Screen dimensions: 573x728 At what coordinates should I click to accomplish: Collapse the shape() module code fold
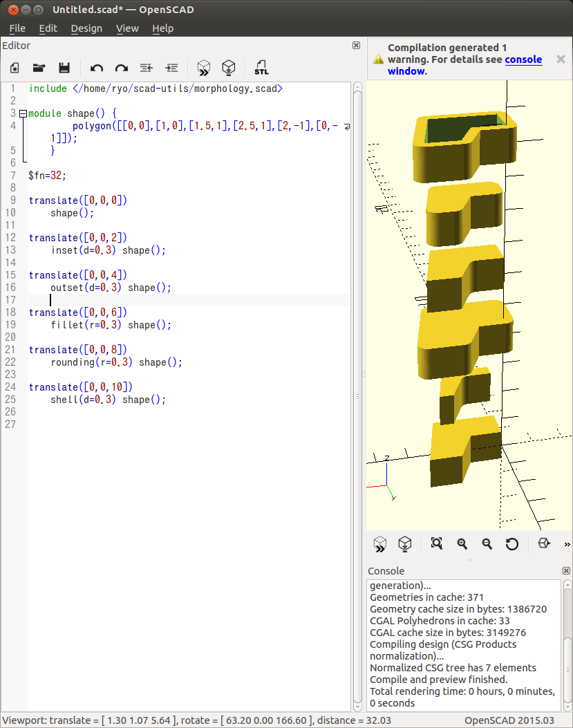click(x=21, y=113)
